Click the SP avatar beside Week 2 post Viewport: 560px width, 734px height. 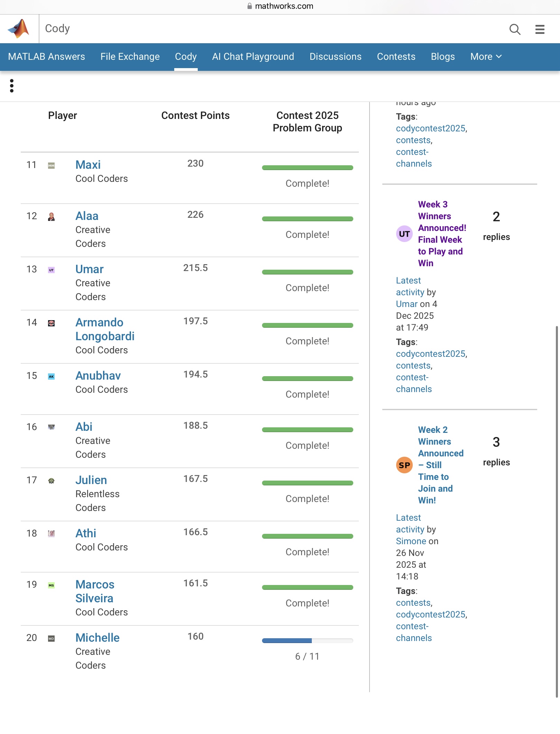click(x=404, y=465)
